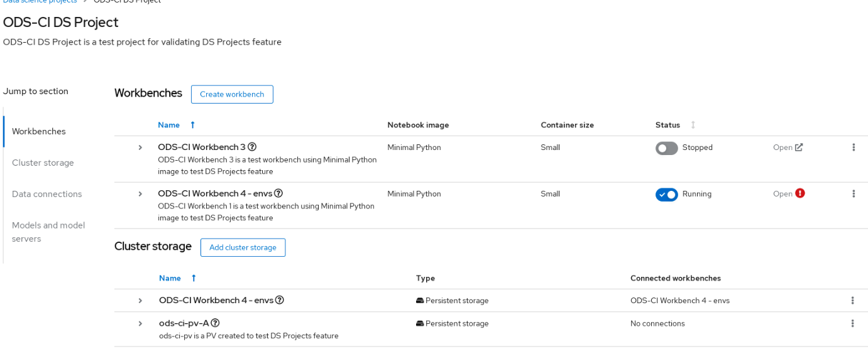Expand ODS-CI Workbench 4 - envs workbench row
Viewport: 868px width, 349px height.
(140, 194)
